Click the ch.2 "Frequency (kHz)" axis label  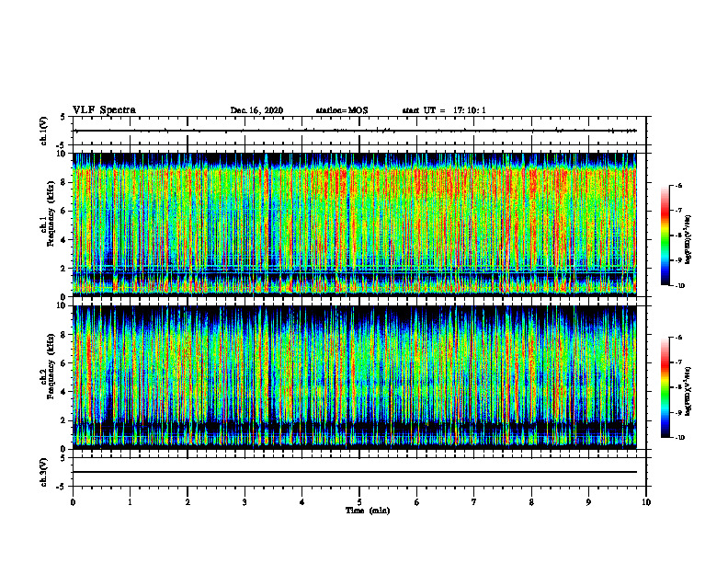[x=51, y=366]
